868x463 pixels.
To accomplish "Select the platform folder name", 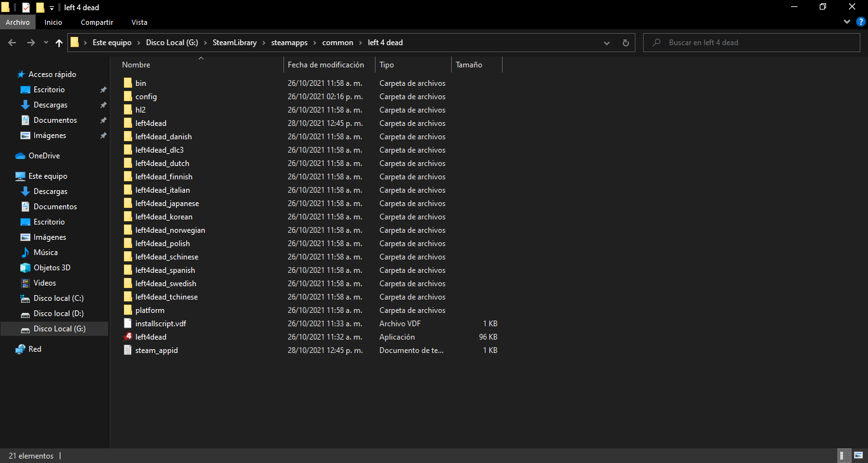I will tap(150, 310).
